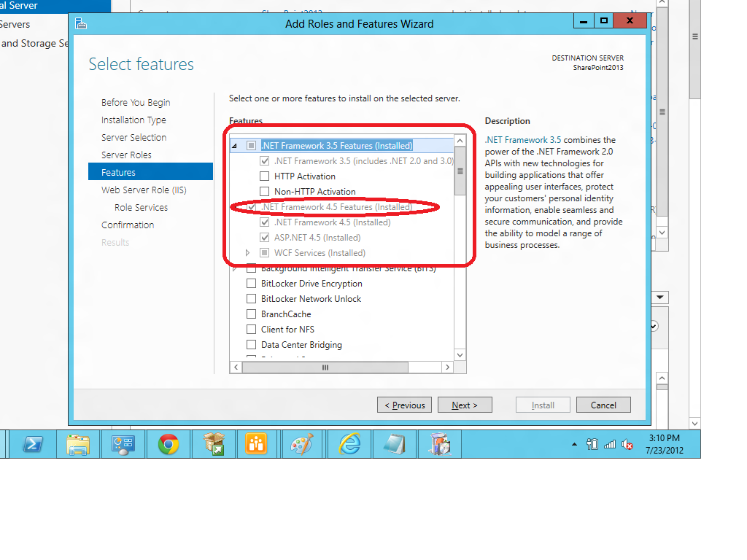This screenshot has height=560, width=747.
Task: Check the BitLocker Drive Encryption feature
Action: 251,283
